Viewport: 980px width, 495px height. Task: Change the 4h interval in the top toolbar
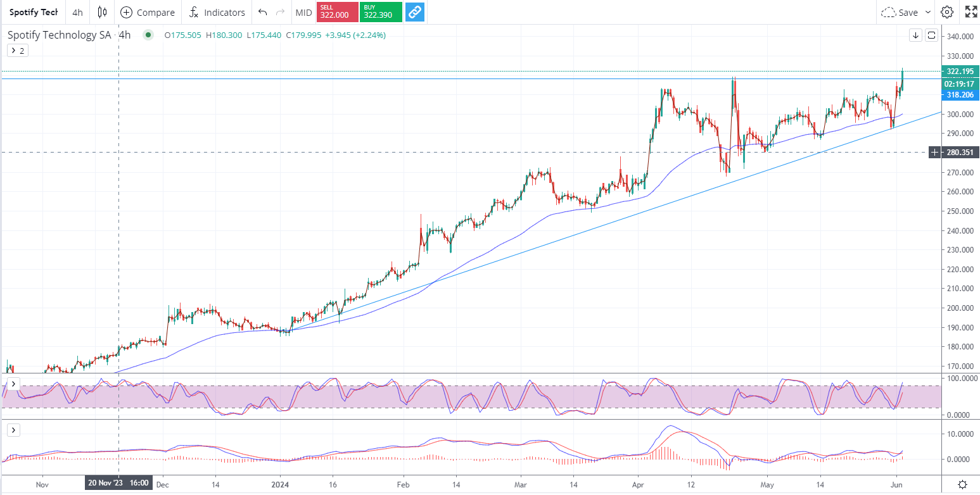coord(77,12)
